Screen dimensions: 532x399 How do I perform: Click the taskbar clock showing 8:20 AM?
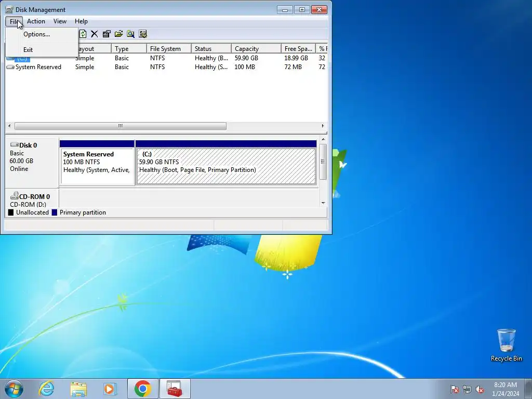pyautogui.click(x=506, y=389)
